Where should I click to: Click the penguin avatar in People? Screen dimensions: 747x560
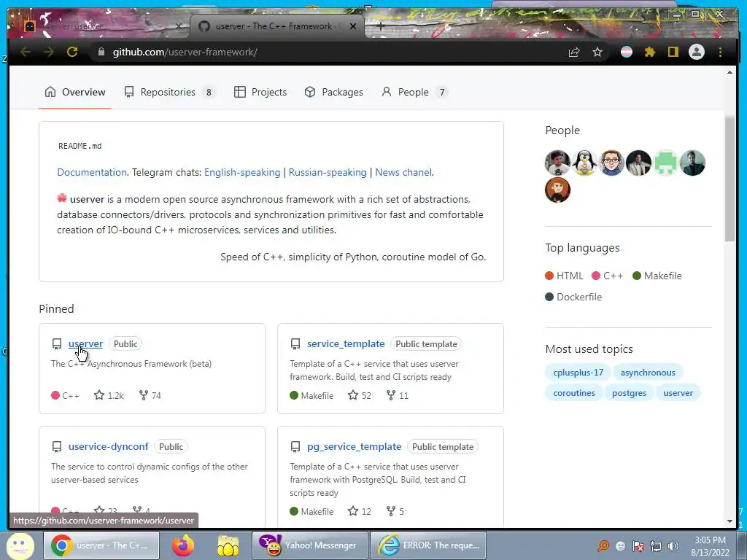click(x=584, y=163)
